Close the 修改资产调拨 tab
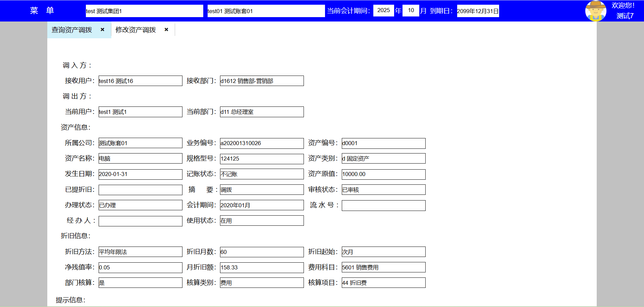 (x=166, y=30)
